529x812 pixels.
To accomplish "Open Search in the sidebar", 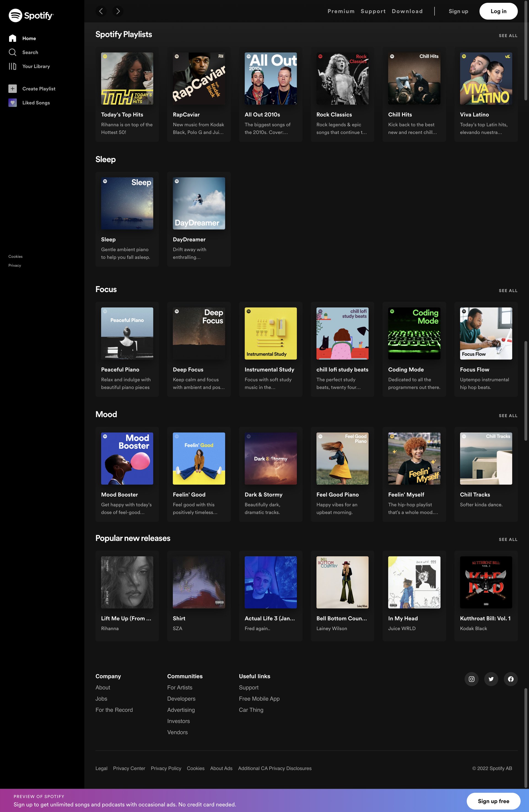I will click(x=30, y=52).
